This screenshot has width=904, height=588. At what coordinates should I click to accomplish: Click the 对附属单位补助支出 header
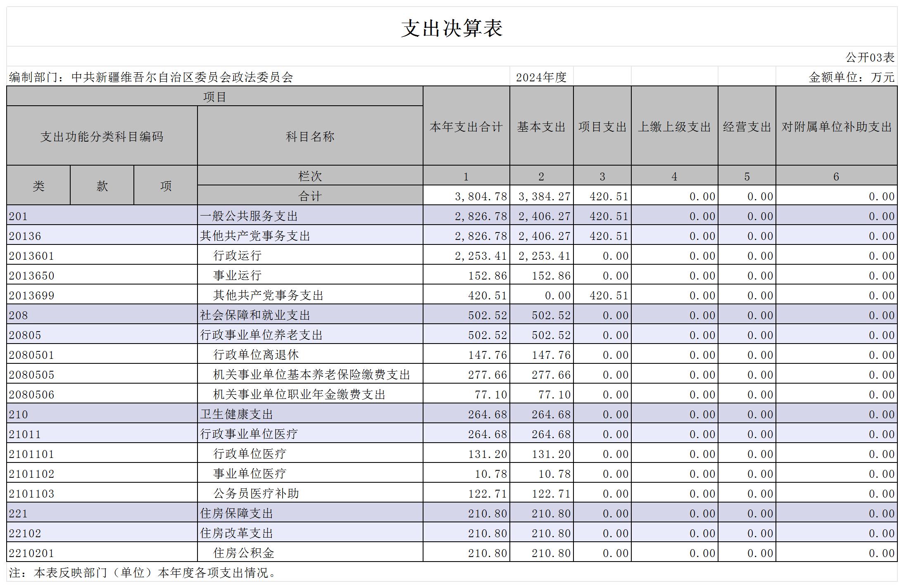(836, 127)
